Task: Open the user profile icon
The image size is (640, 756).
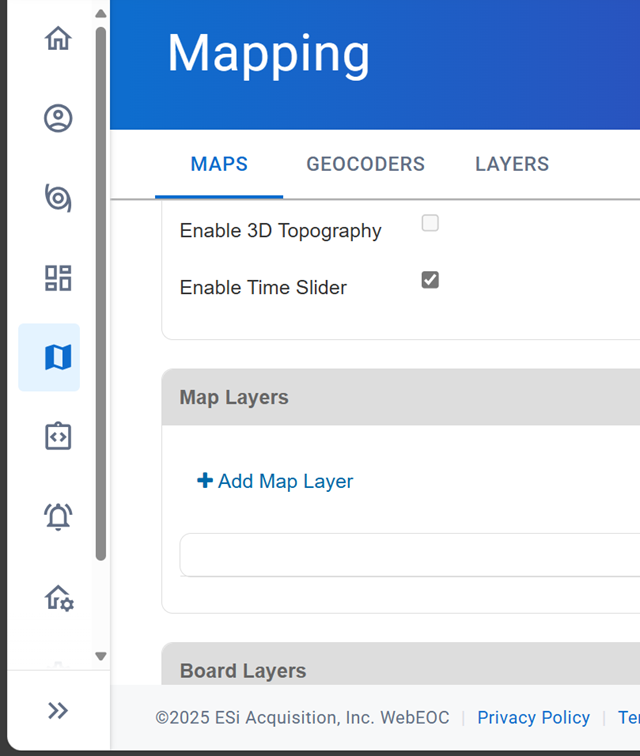Action: click(x=58, y=119)
